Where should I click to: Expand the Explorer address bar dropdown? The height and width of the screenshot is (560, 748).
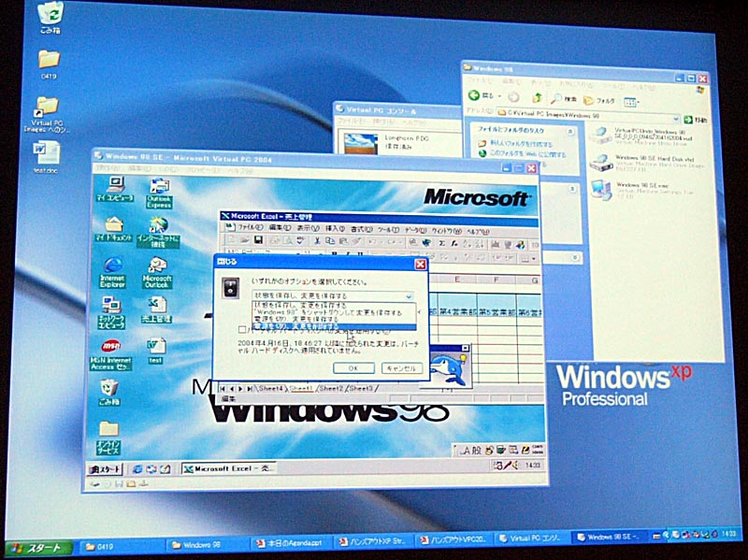[675, 119]
